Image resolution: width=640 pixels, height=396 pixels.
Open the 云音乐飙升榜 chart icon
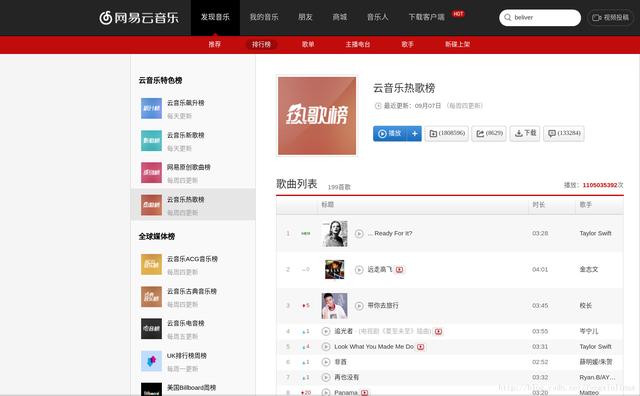tap(151, 109)
